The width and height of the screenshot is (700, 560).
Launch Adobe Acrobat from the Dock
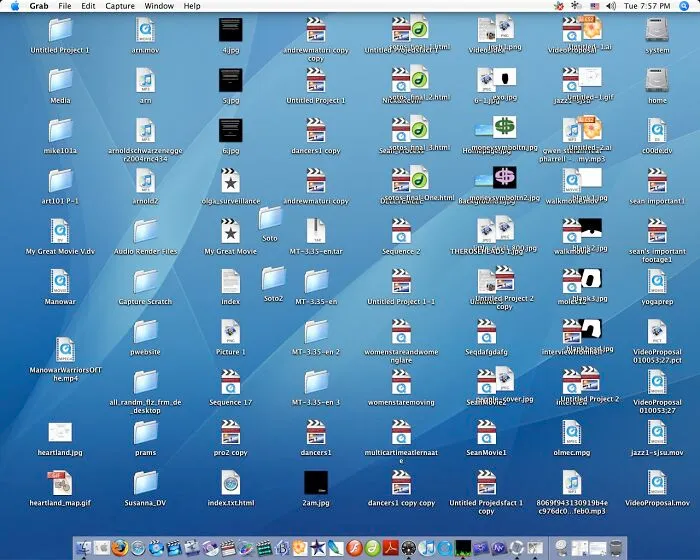(x=391, y=547)
